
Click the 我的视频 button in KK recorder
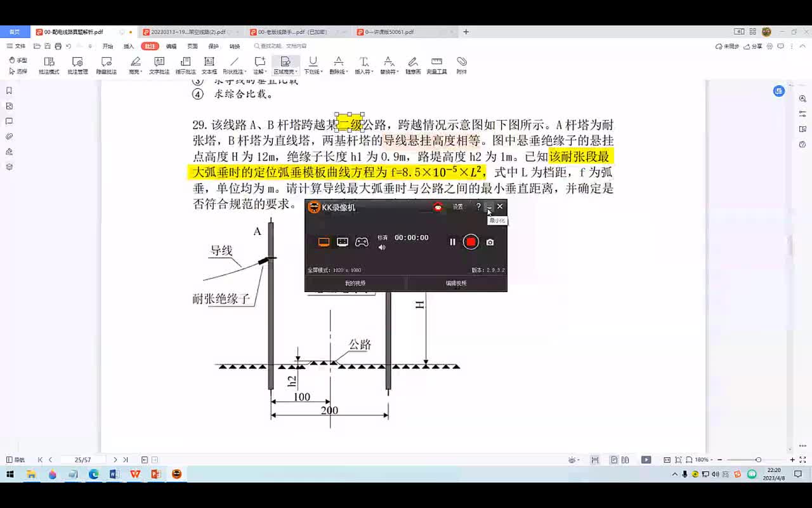(355, 283)
